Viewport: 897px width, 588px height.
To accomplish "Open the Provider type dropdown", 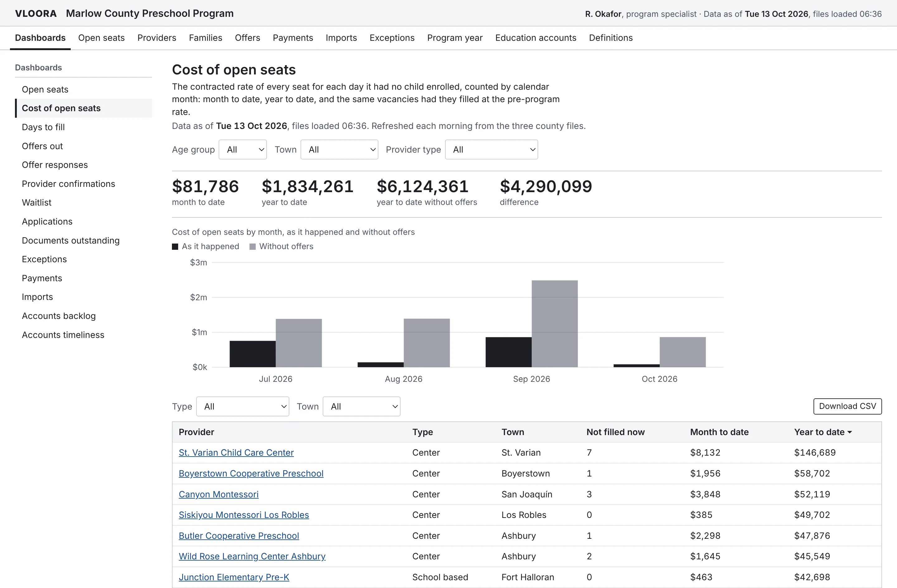I will (491, 149).
